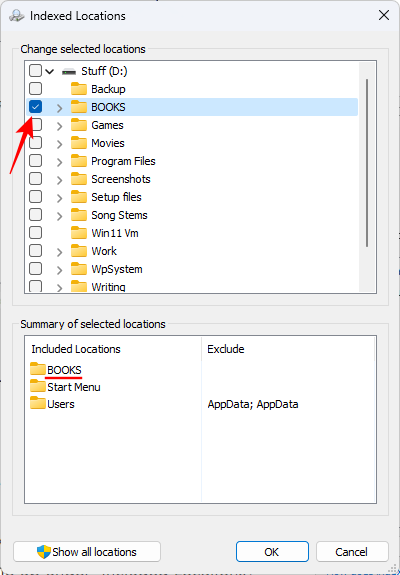The height and width of the screenshot is (575, 400).
Task: Uncheck the BOOKS folder checkbox
Action: click(36, 107)
